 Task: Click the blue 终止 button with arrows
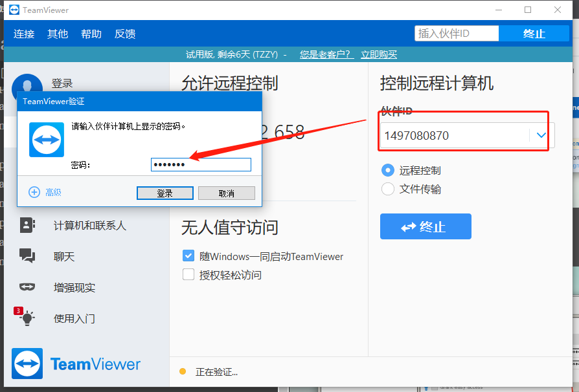point(426,226)
